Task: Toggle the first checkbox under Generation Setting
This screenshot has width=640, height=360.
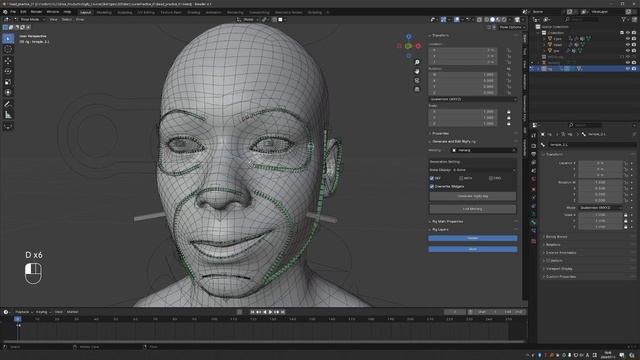Action: [x=432, y=178]
